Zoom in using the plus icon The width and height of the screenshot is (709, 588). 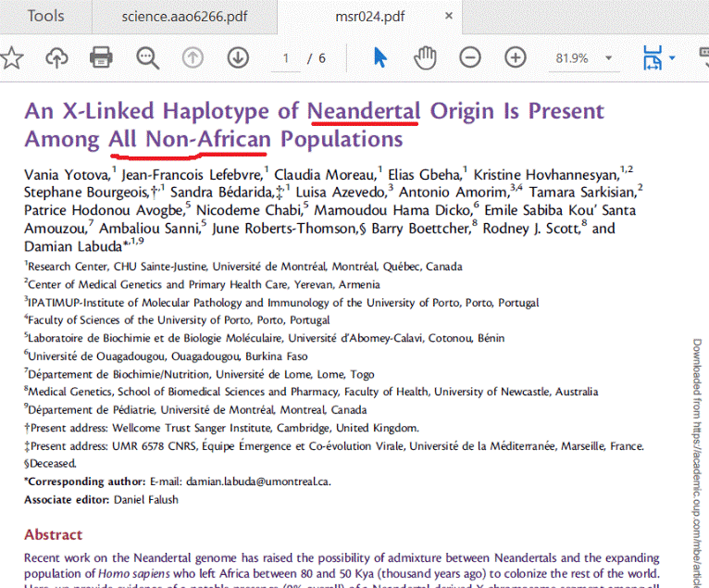click(x=515, y=58)
